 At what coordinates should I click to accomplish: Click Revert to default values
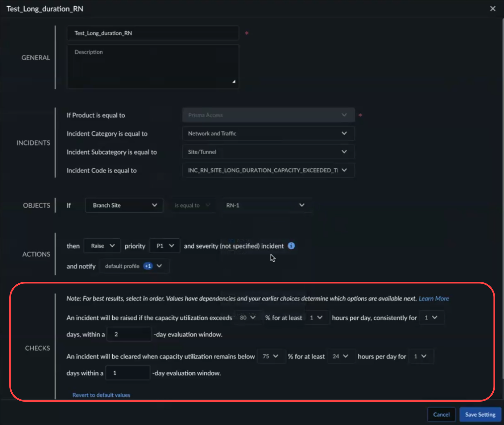(x=101, y=395)
